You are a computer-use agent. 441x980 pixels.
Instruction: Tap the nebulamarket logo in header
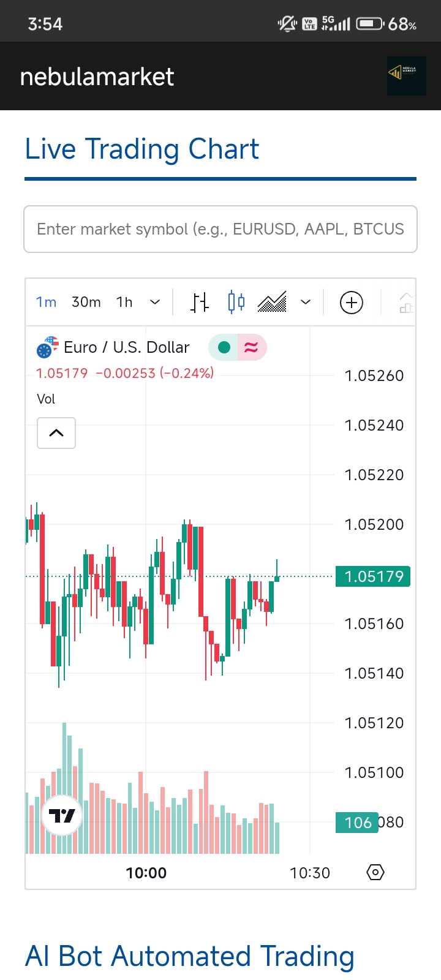(406, 76)
